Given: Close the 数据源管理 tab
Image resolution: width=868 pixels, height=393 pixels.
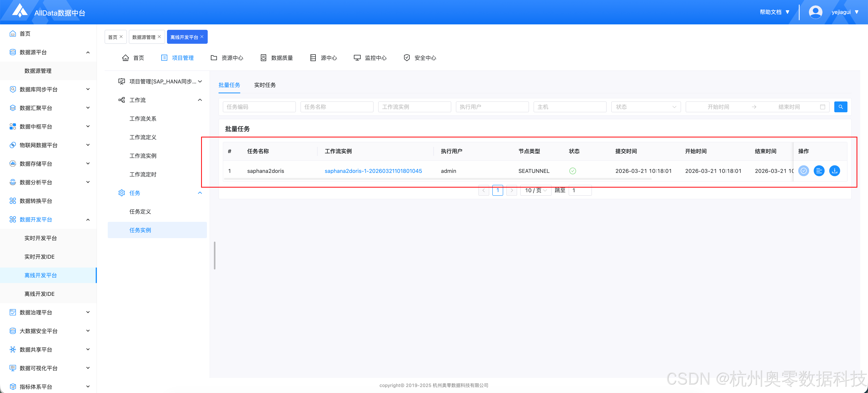Looking at the screenshot, I should [x=159, y=37].
